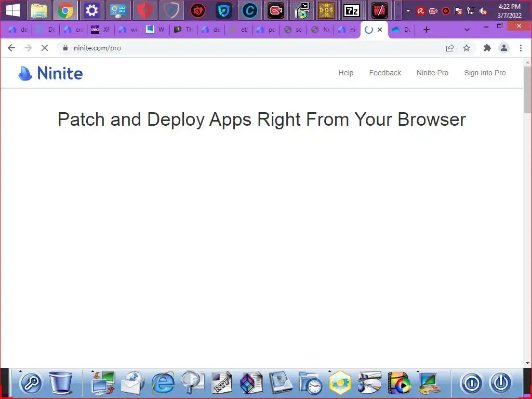
Task: Open the Settings gear taskbar icon
Action: [x=92, y=10]
